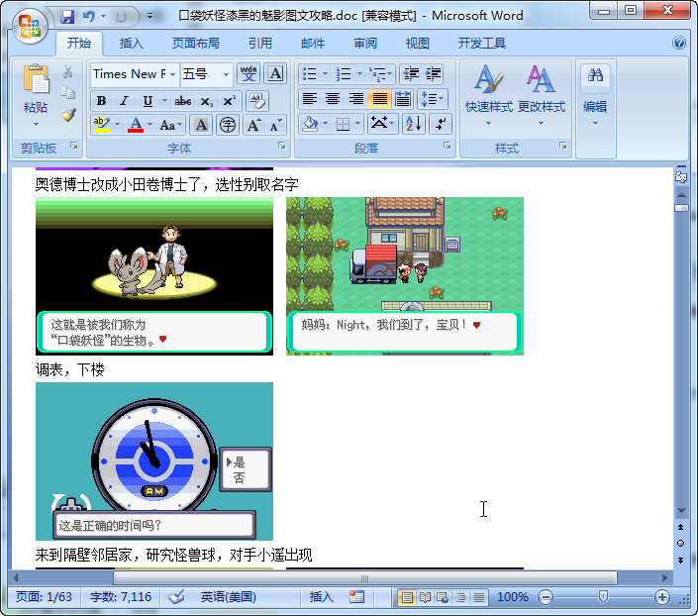This screenshot has height=616, width=698.
Task: Toggle subscript formatting
Action: click(x=206, y=101)
